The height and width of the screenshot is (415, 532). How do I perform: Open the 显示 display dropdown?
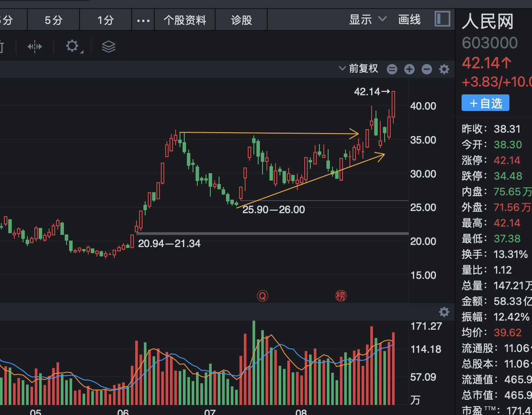(367, 19)
